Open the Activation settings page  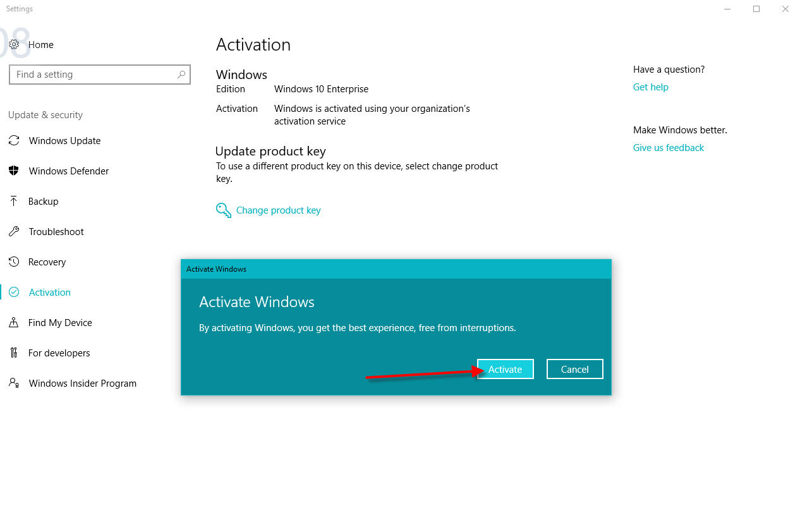point(49,293)
